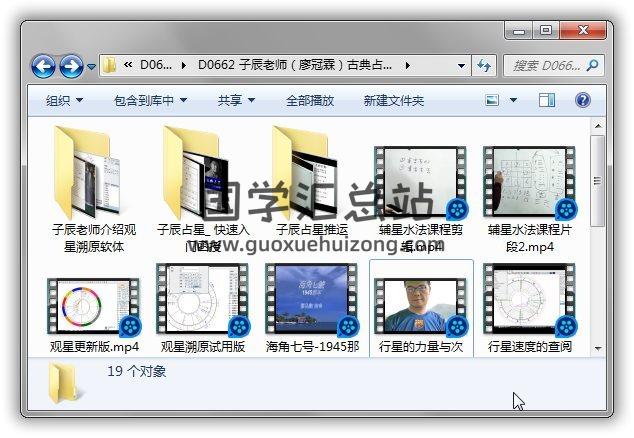This screenshot has width=634, height=438.
Task: Go forward with the blue Forward arrow
Action: [72, 66]
